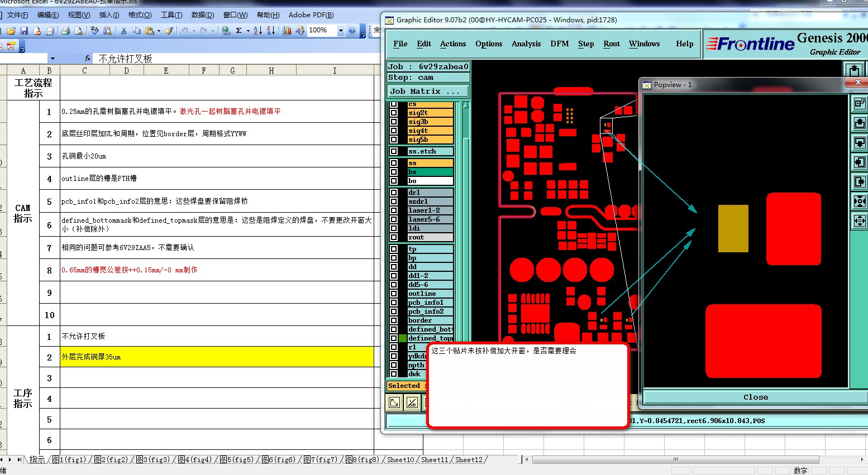This screenshot has height=475, width=868.
Task: Click the Popview pan right arrow icon
Action: pyautogui.click(x=860, y=181)
